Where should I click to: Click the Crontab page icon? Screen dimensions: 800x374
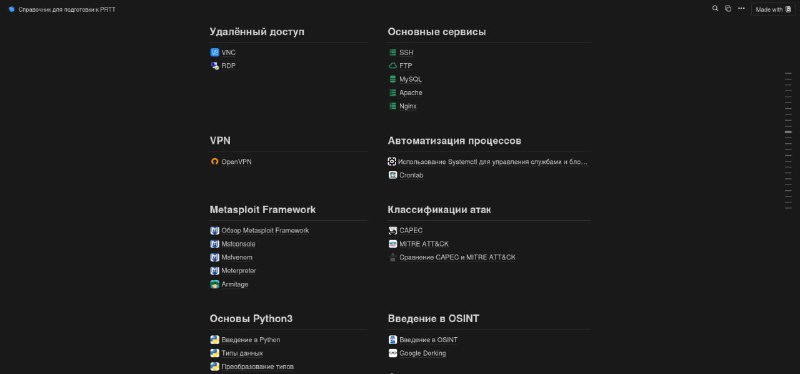coord(392,175)
